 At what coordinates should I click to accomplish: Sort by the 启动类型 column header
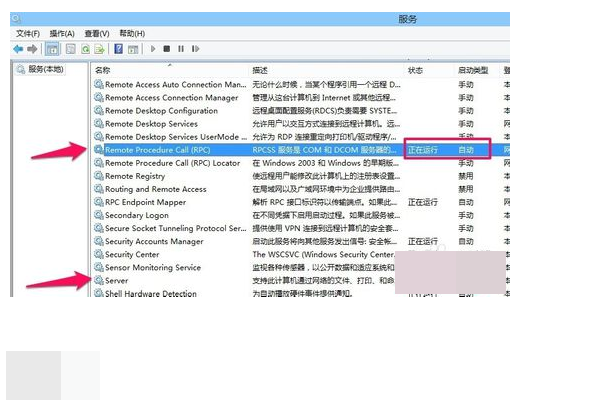point(473,70)
